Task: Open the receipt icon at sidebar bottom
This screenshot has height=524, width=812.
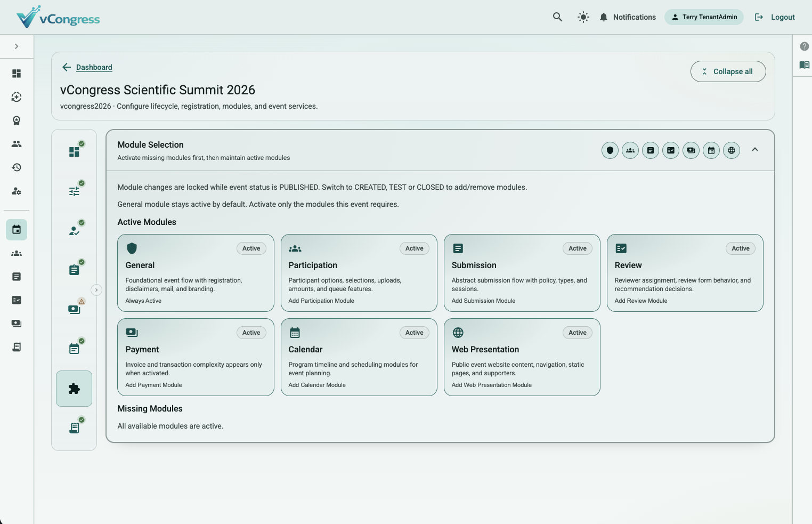Action: (x=17, y=347)
